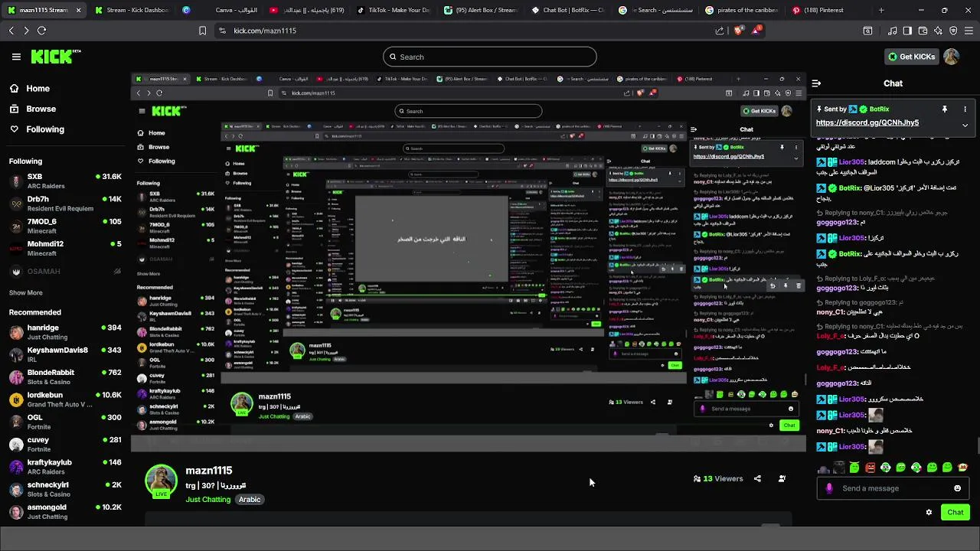
Task: Open the browser main menu
Action: coord(969,31)
